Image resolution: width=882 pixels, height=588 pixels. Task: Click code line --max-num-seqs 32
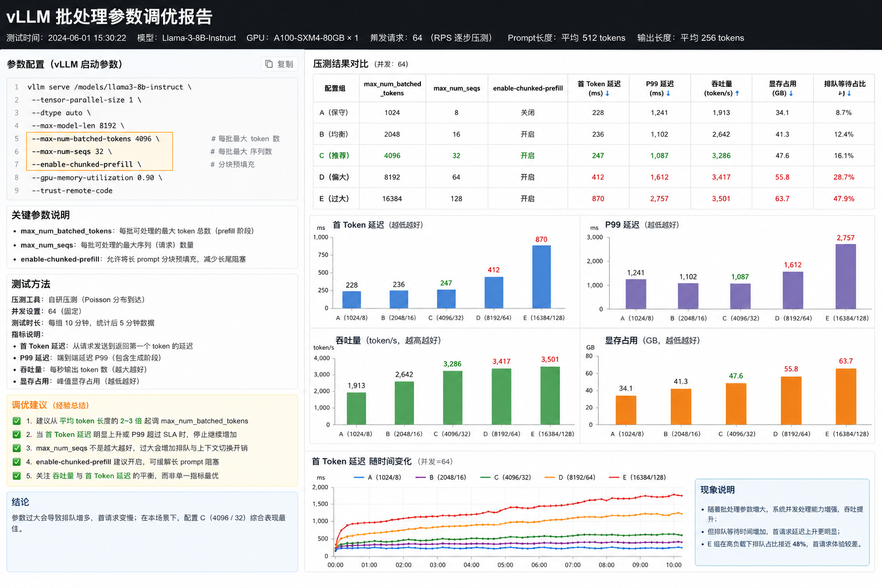click(72, 152)
